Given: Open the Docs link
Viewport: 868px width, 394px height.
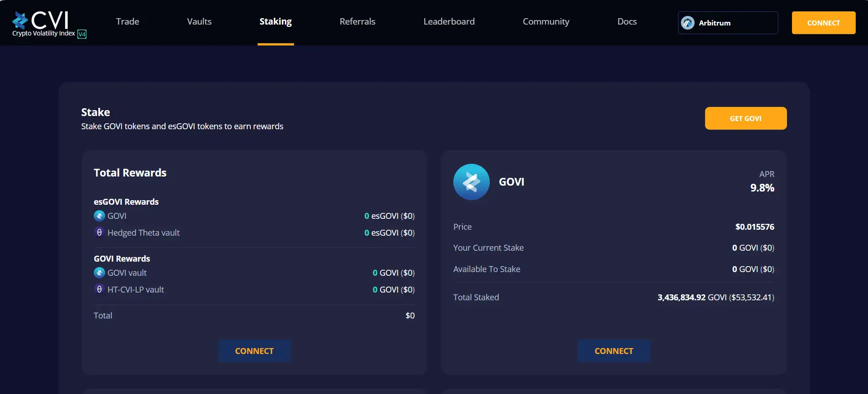Looking at the screenshot, I should pos(627,21).
